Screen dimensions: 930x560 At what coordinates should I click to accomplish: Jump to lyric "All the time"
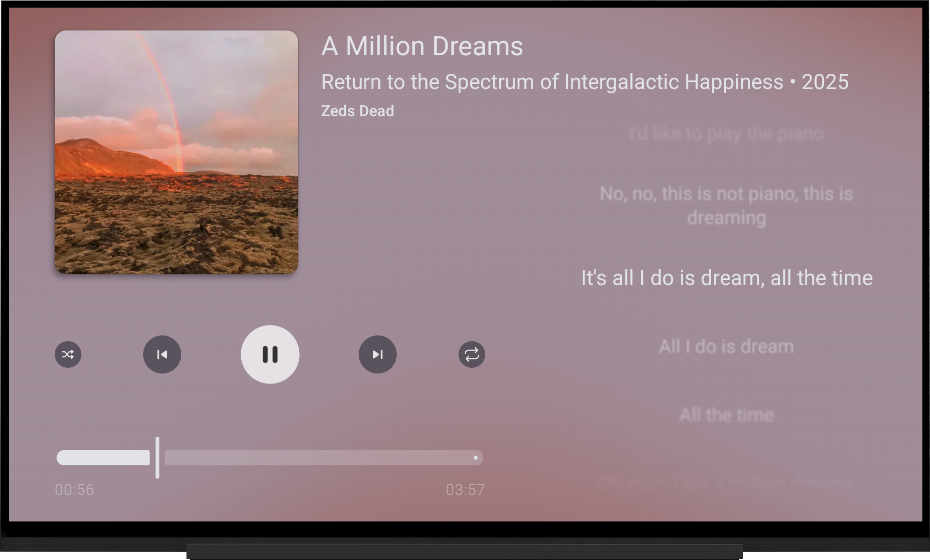726,415
